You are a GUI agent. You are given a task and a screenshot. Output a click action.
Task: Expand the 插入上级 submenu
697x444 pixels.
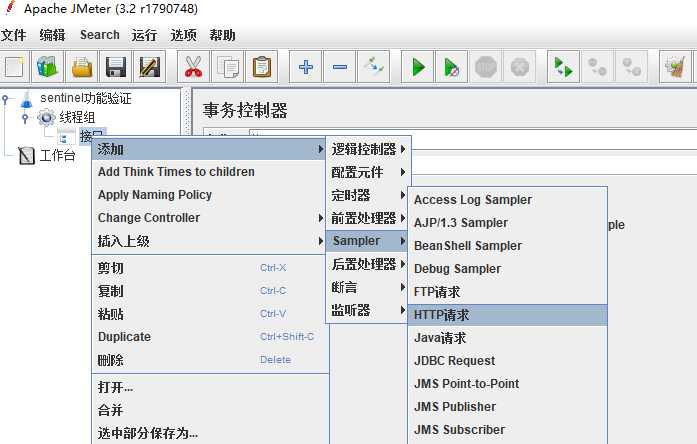coord(209,241)
